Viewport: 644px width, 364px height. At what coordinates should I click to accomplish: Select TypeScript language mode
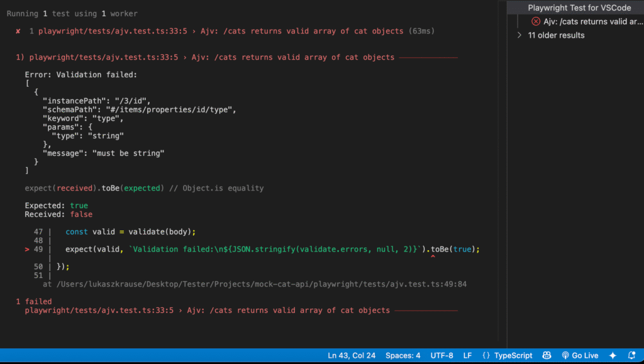[513, 355]
